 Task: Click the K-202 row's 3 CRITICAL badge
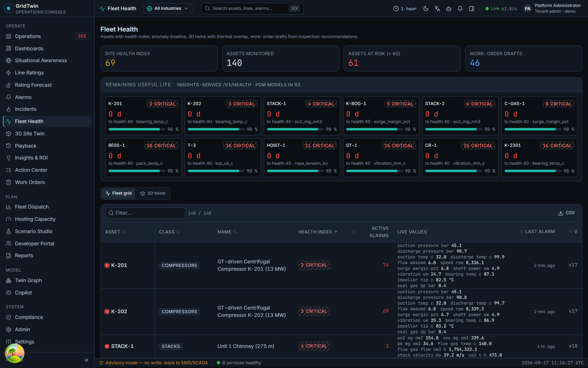point(314,311)
